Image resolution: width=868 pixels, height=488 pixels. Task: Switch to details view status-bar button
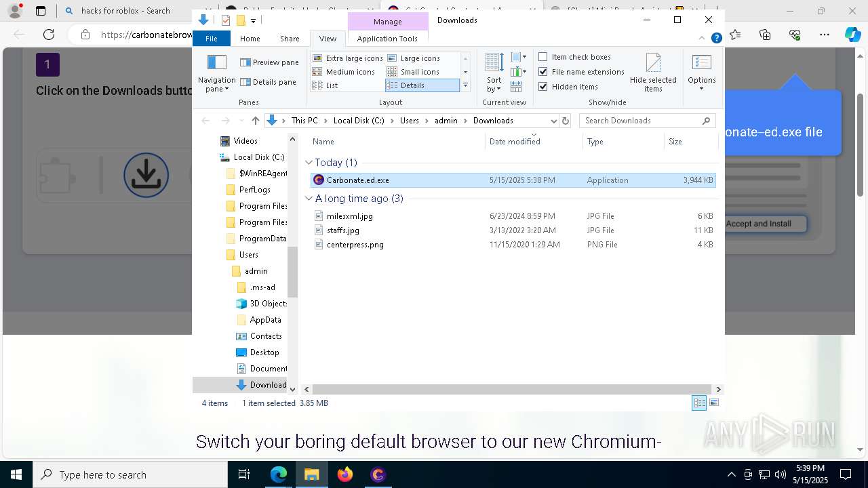699,403
